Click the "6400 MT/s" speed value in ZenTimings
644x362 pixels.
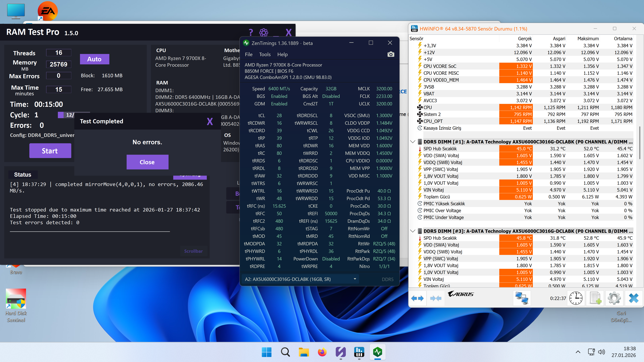pyautogui.click(x=279, y=89)
